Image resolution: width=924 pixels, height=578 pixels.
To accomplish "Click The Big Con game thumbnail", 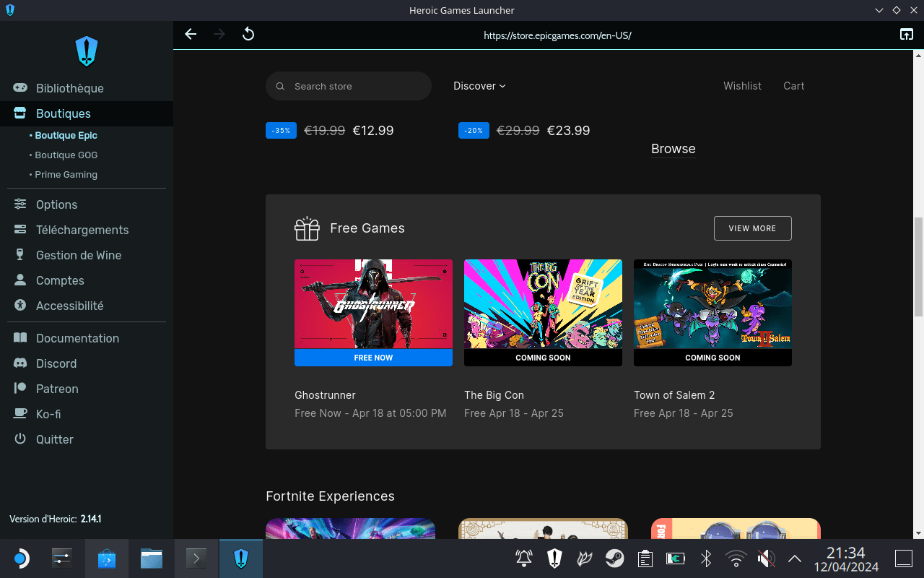I will [543, 304].
